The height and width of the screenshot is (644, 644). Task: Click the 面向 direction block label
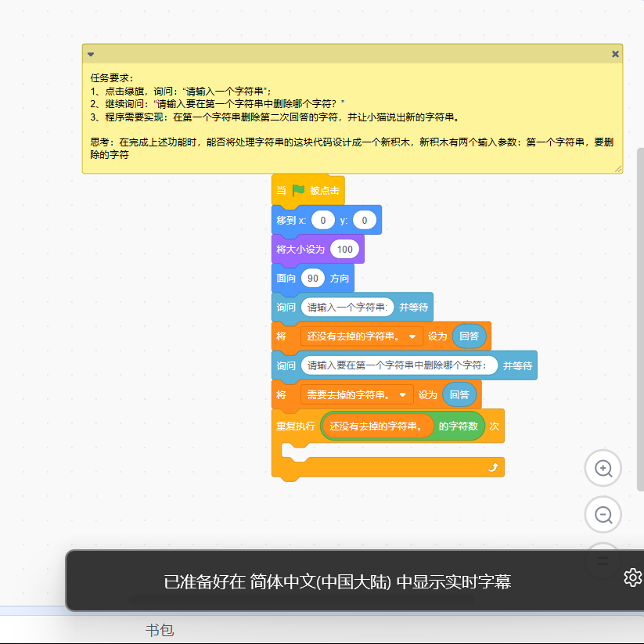(x=286, y=279)
